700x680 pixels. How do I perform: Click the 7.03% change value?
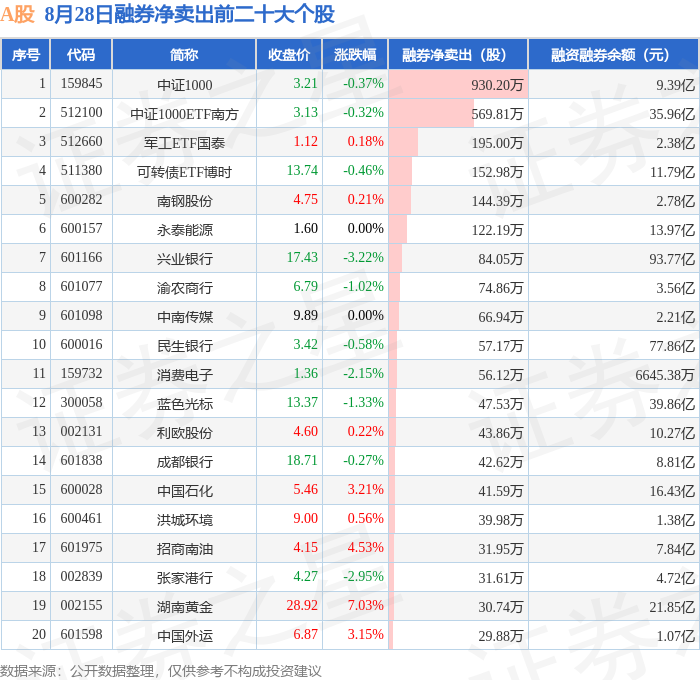(366, 605)
